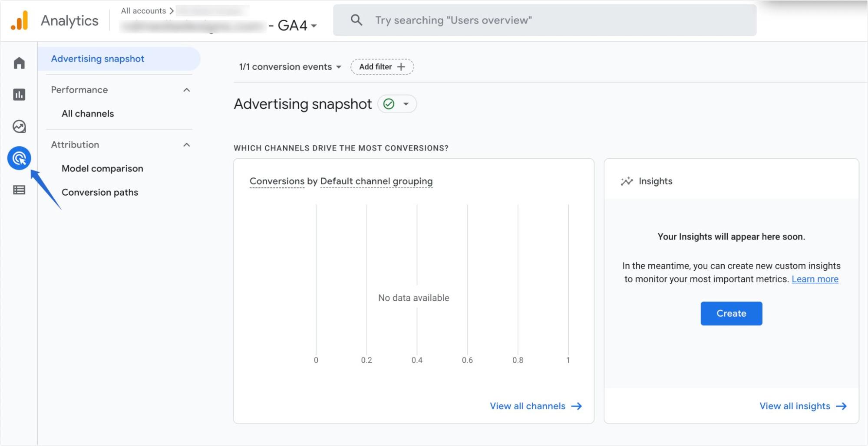Open the Configure table icon
868x446 pixels.
(19, 190)
